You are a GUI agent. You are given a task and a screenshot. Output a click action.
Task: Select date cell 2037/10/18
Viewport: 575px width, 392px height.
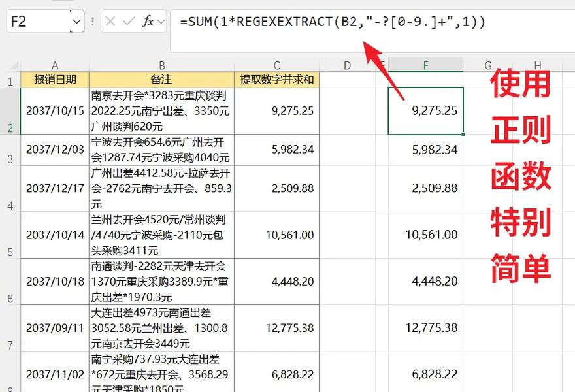pos(55,282)
